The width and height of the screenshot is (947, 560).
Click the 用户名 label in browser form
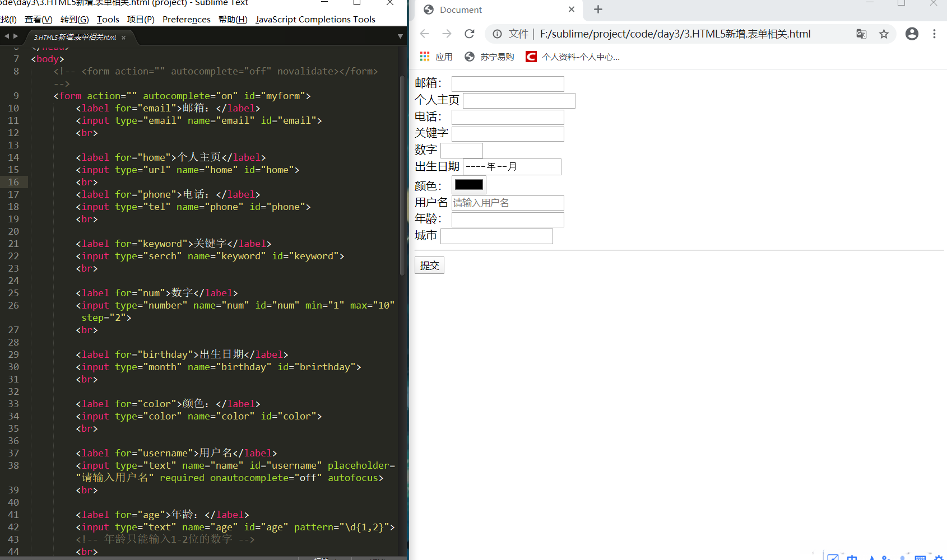(431, 202)
